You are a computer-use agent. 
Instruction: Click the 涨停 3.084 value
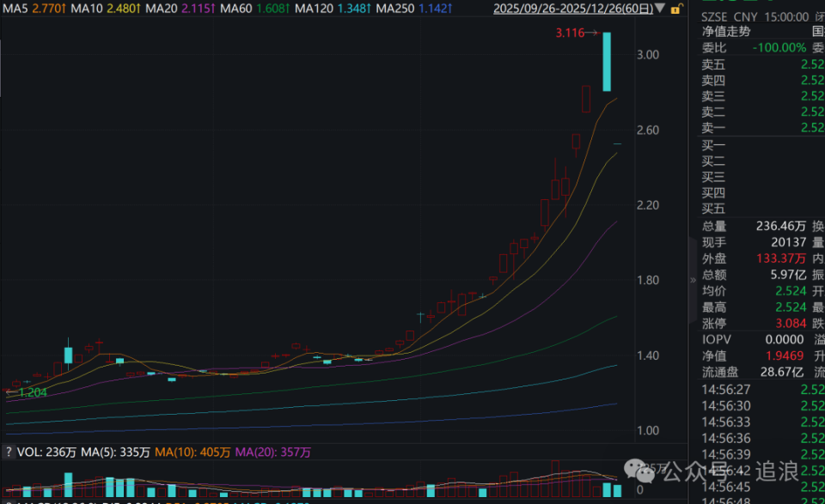coord(791,323)
